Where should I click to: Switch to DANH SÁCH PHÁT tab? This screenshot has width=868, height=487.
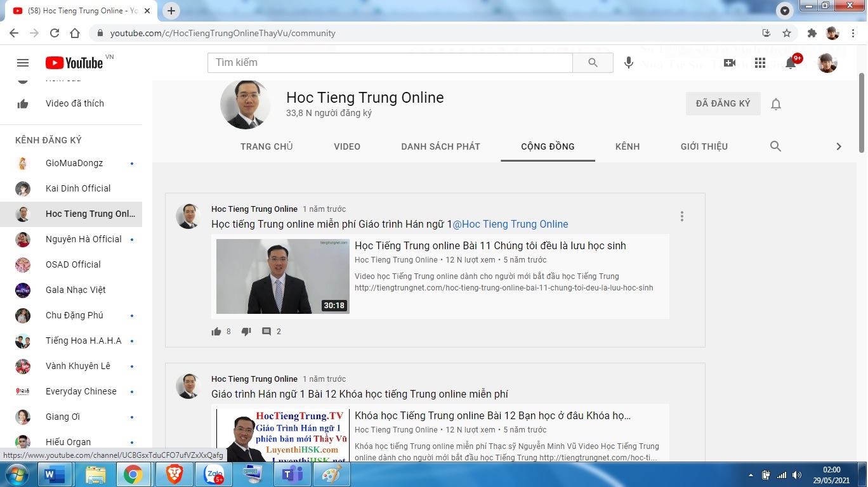pyautogui.click(x=440, y=146)
